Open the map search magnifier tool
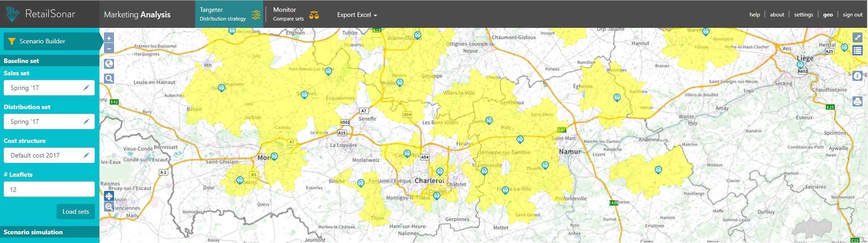The width and height of the screenshot is (868, 243). tap(109, 79)
